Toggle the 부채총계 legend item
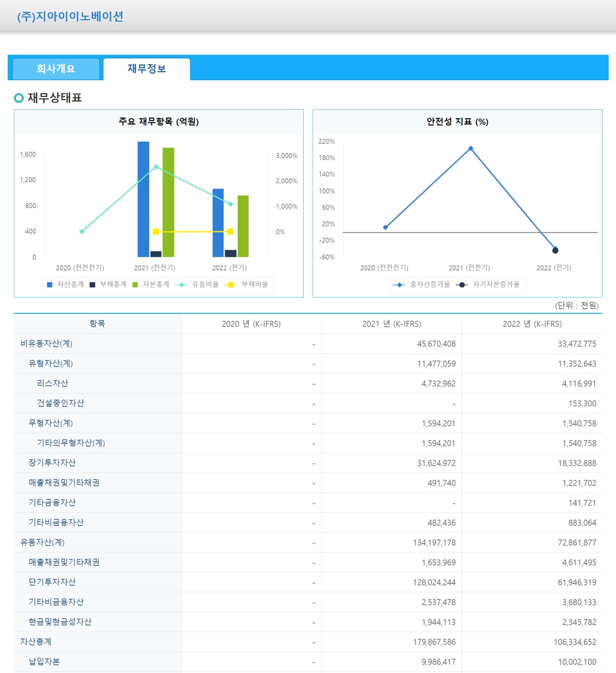The height and width of the screenshot is (673, 616). 108,285
